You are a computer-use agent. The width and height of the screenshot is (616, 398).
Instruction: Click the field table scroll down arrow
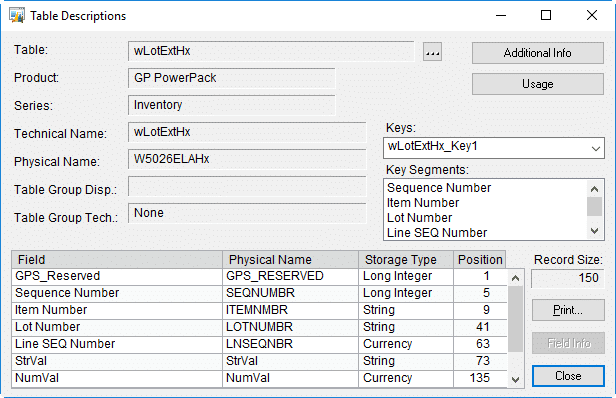tap(515, 380)
